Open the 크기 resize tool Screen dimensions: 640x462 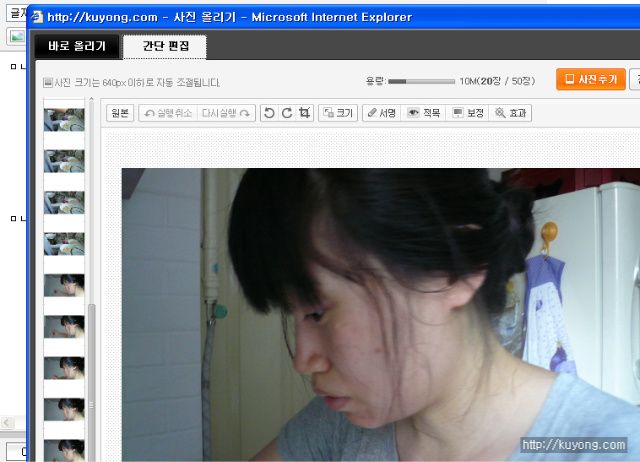point(338,113)
